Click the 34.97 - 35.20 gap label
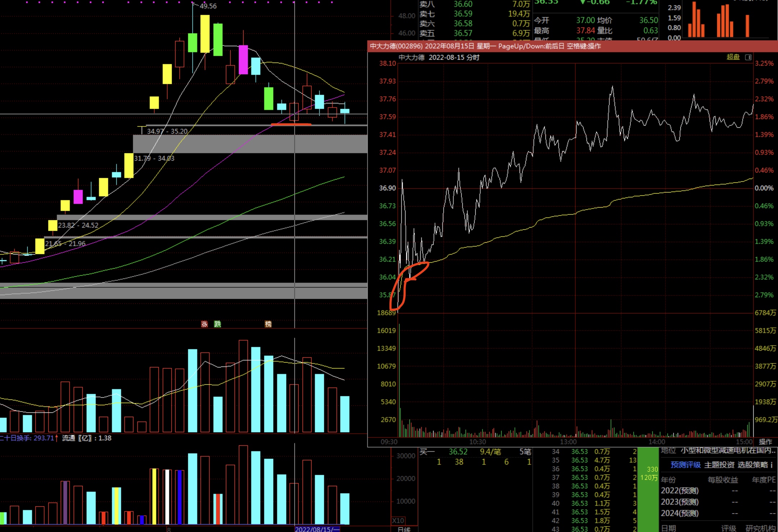778x532 pixels. click(167, 131)
